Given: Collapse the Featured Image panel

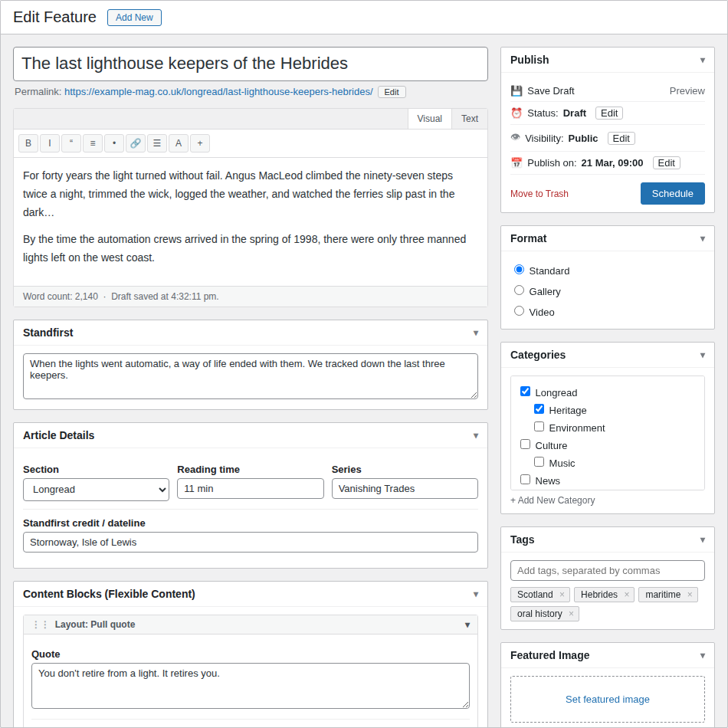Looking at the screenshot, I should [x=703, y=655].
